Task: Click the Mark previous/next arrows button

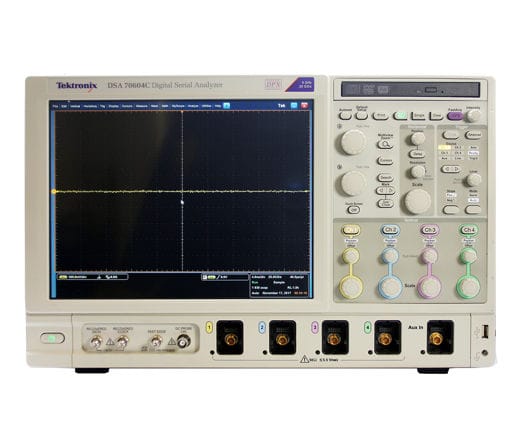Action: (385, 191)
